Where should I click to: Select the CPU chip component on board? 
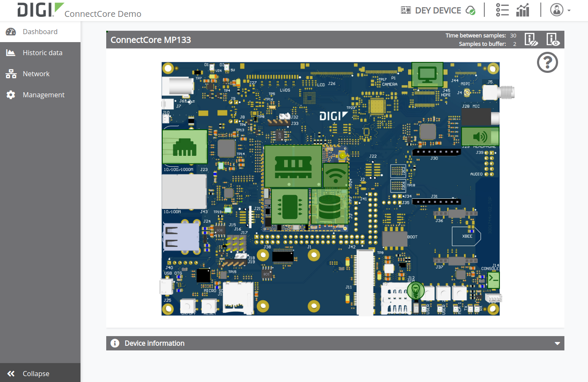coord(290,206)
